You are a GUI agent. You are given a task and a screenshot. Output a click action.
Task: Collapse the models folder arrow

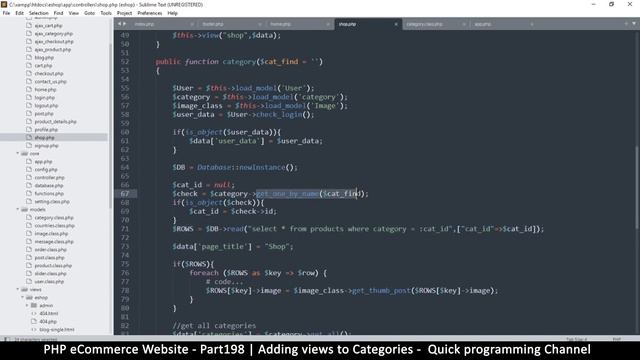click(x=18, y=209)
